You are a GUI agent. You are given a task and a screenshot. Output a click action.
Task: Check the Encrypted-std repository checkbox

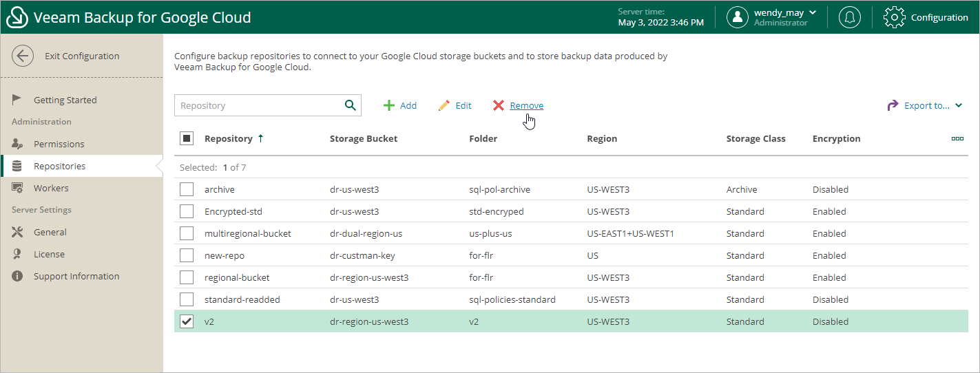click(187, 211)
